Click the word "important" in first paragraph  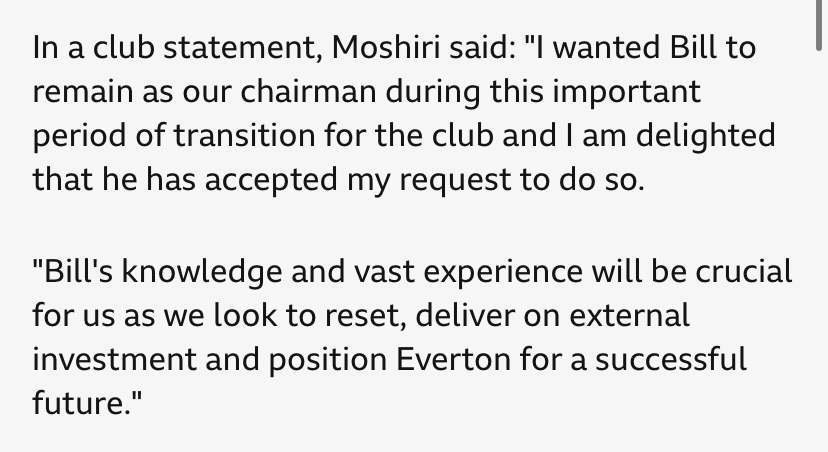(x=626, y=92)
